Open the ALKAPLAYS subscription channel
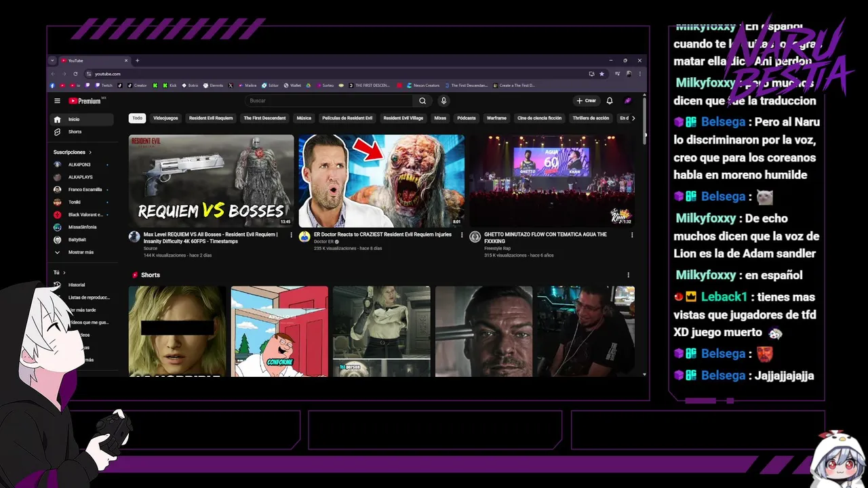 (x=82, y=177)
